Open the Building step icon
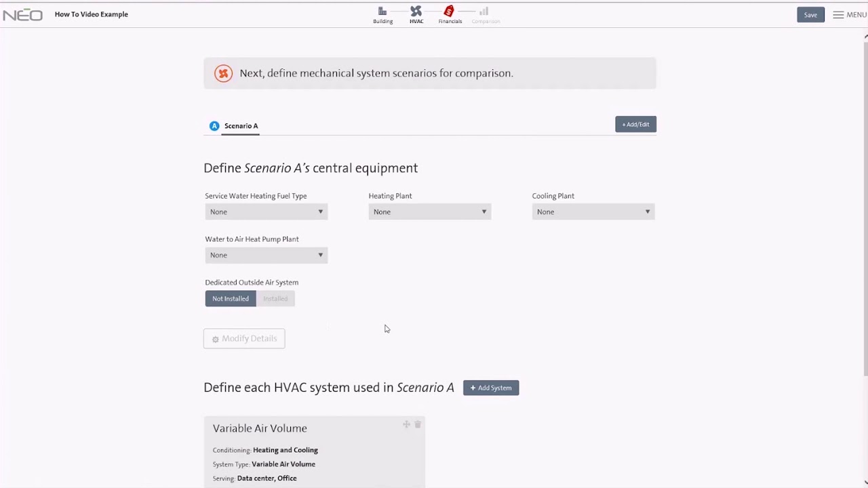This screenshot has width=868, height=488. click(382, 11)
